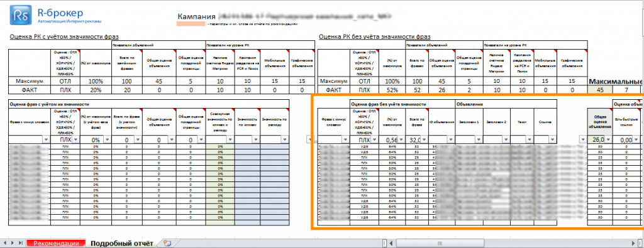
Task: Click the horizontal scrollbar thumb
Action: click(x=440, y=243)
